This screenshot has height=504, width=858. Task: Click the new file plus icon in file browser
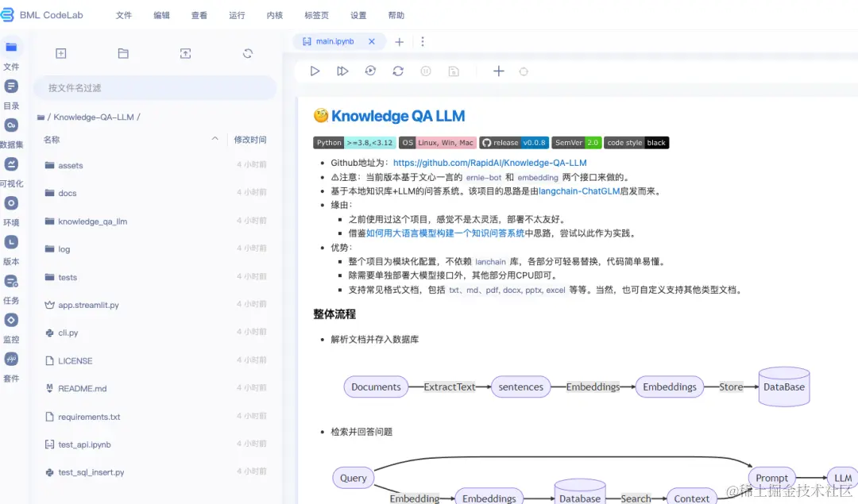[x=60, y=53]
